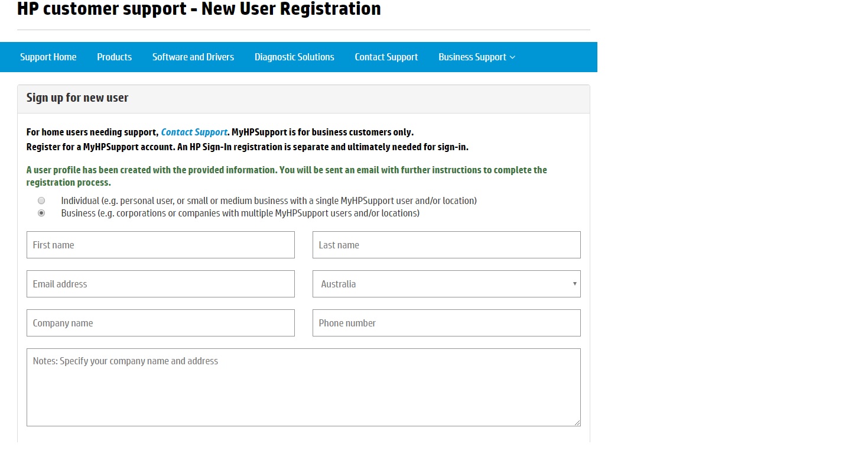Image resolution: width=868 pixels, height=466 pixels.
Task: Open the Products section from the navigation bar
Action: coord(114,57)
